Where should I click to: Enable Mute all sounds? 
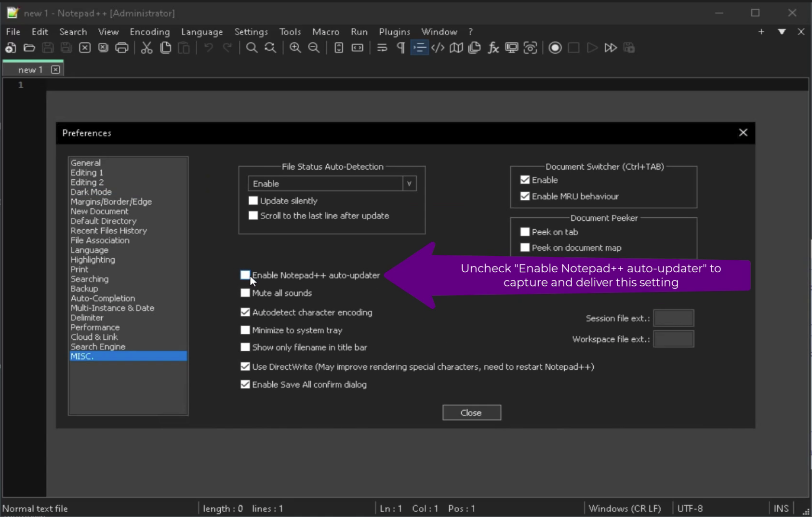(x=246, y=292)
